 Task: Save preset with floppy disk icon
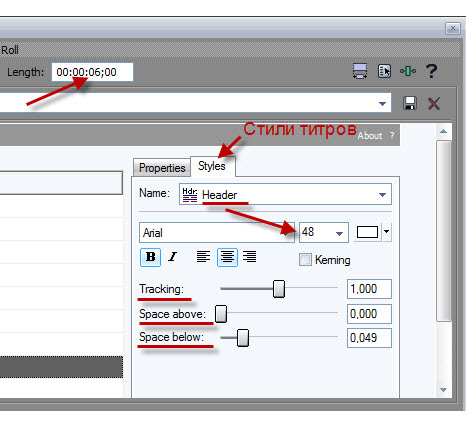click(x=410, y=103)
